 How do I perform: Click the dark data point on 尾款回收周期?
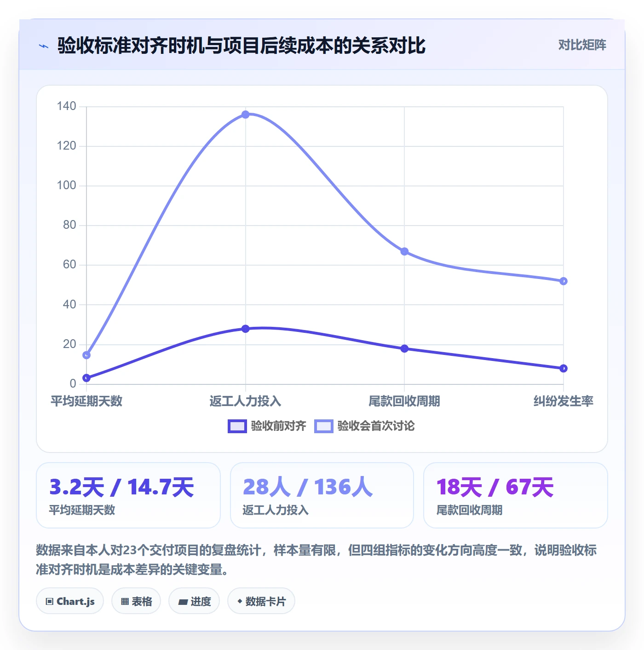tap(404, 348)
